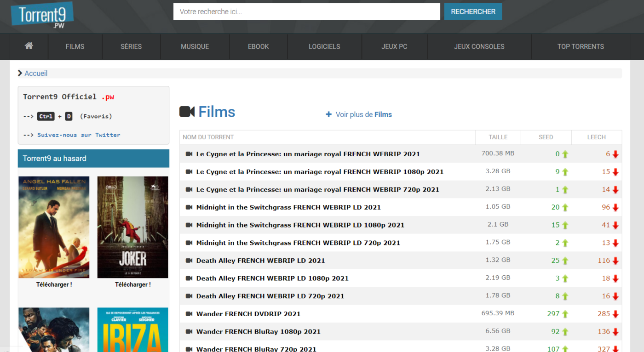Viewport: 644px width, 352px height.
Task: Click the camera icon of Death Alley LD 720p row
Action: [189, 296]
